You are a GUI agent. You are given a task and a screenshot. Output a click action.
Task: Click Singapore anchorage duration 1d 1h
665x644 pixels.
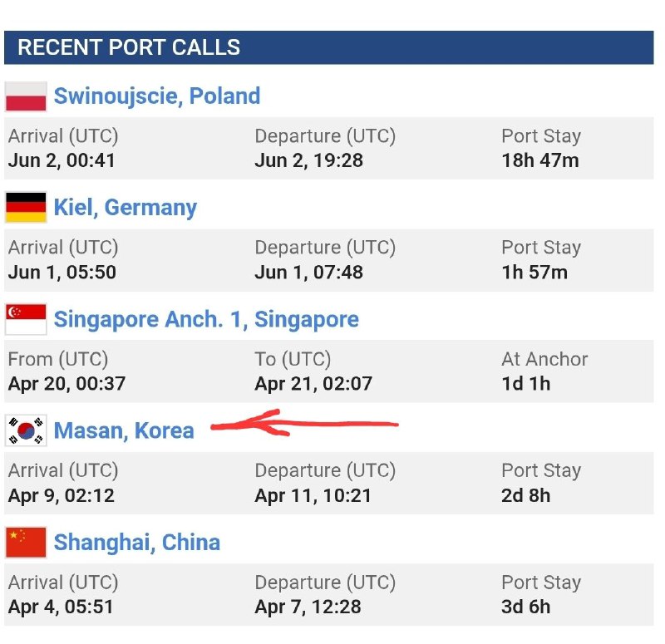tap(526, 384)
